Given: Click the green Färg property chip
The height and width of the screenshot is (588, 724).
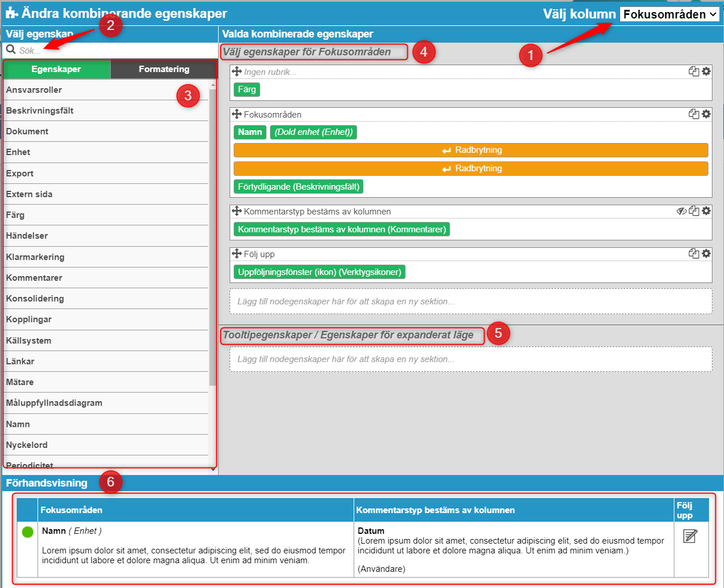Looking at the screenshot, I should click(247, 89).
